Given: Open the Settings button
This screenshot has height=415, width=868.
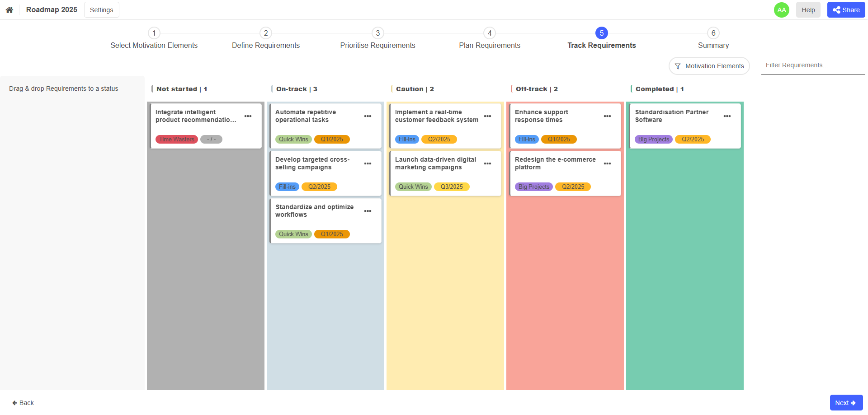Looking at the screenshot, I should pyautogui.click(x=102, y=10).
